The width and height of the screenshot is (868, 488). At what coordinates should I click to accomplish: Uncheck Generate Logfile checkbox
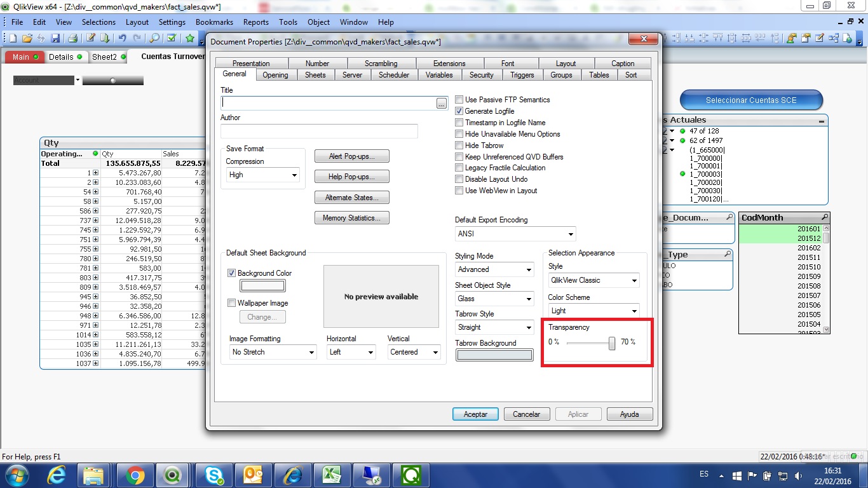(459, 111)
